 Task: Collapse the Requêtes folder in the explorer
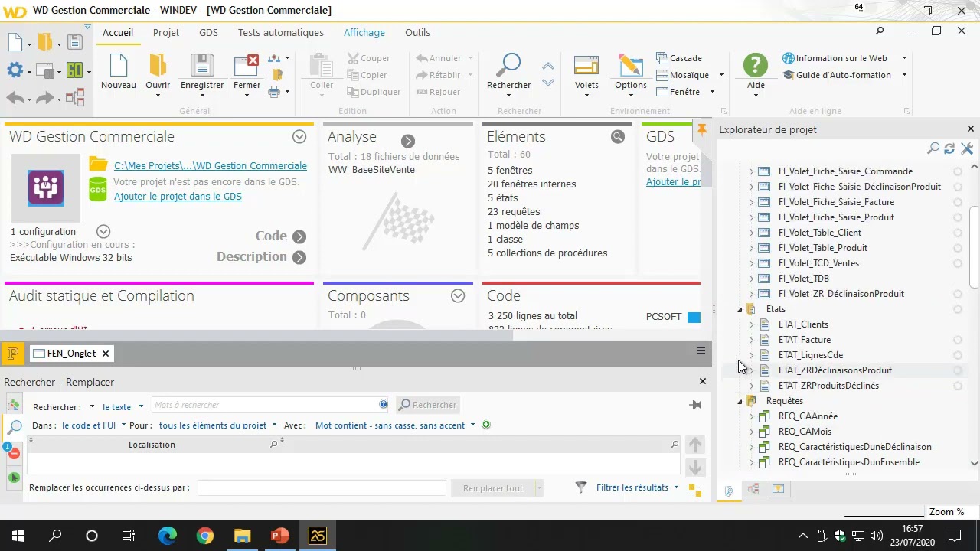pyautogui.click(x=740, y=402)
